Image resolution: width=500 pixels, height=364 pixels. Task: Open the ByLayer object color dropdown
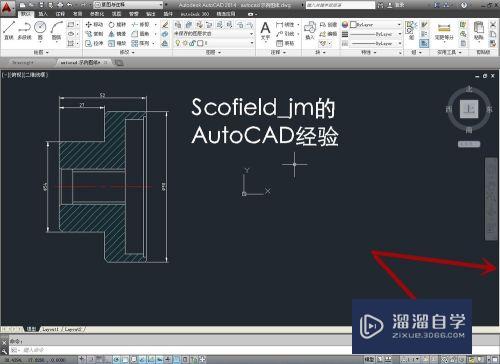376,24
